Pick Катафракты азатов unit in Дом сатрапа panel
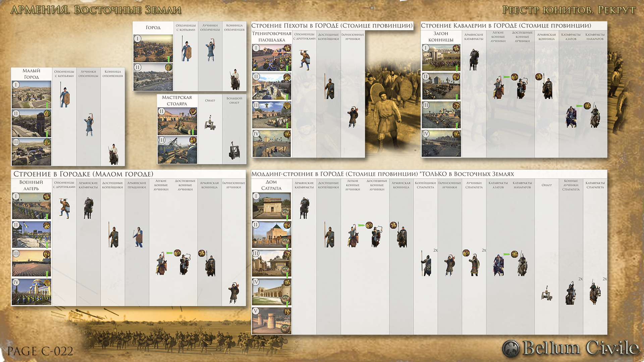 [498, 265]
